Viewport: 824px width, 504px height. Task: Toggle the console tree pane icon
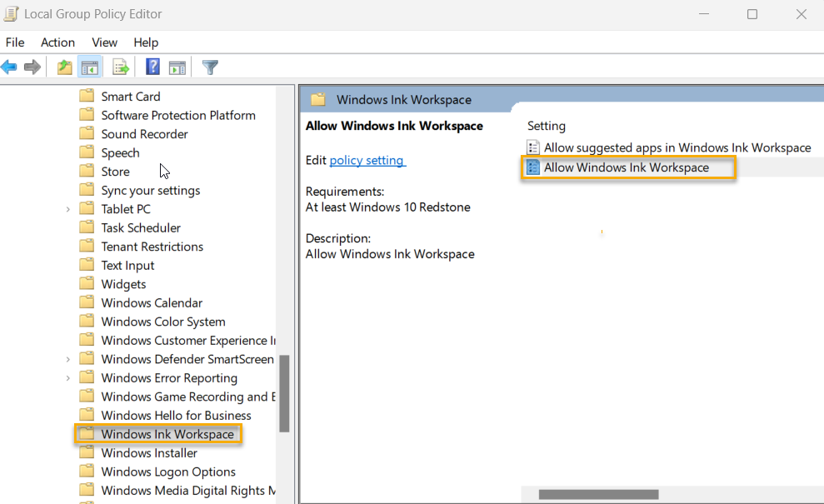click(90, 67)
